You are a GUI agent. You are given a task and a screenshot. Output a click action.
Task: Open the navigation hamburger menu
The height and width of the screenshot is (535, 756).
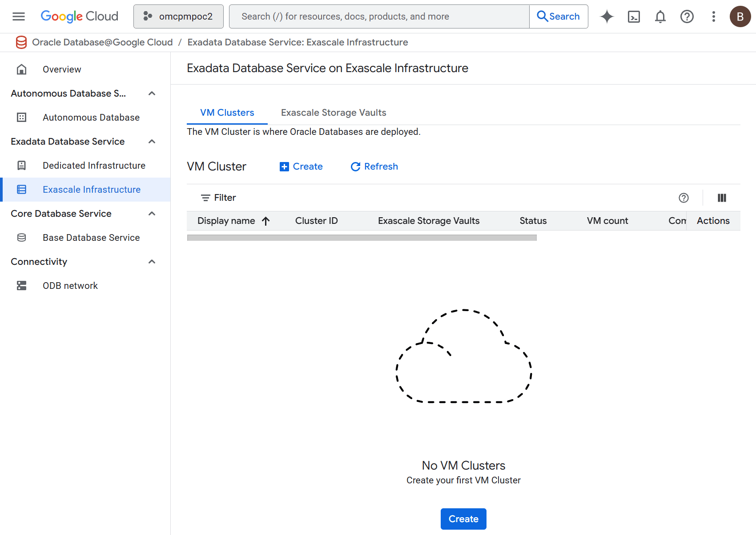[18, 16]
